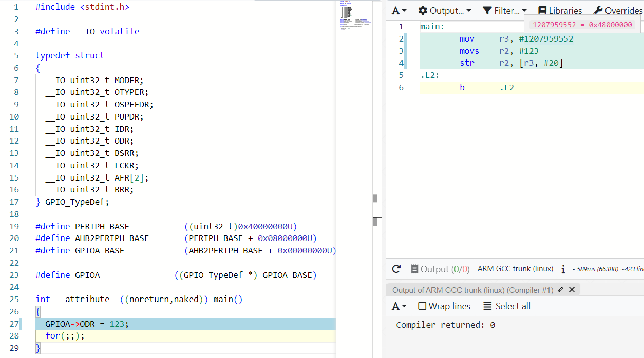Enable the Wrap lines checkbox
The image size is (644, 358).
(x=422, y=306)
